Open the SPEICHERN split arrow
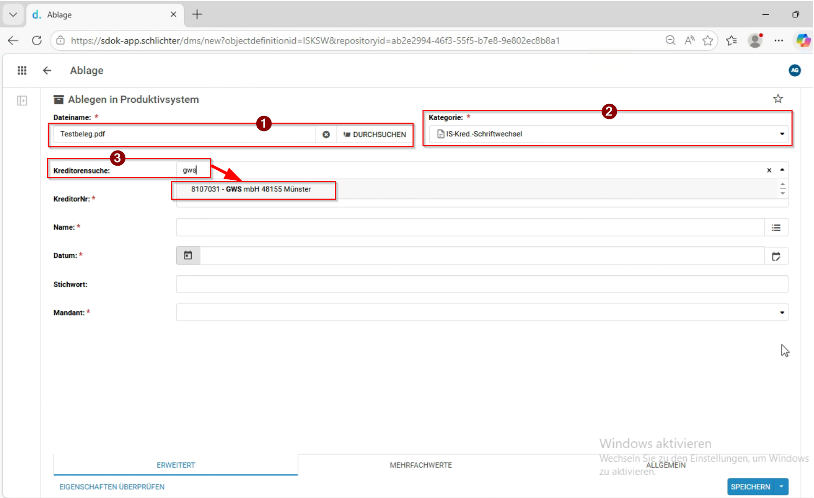The width and height of the screenshot is (814, 498). click(781, 487)
